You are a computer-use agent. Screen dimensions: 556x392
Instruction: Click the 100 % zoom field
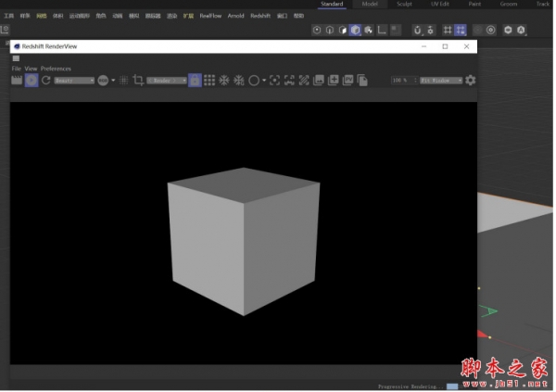[x=400, y=81]
